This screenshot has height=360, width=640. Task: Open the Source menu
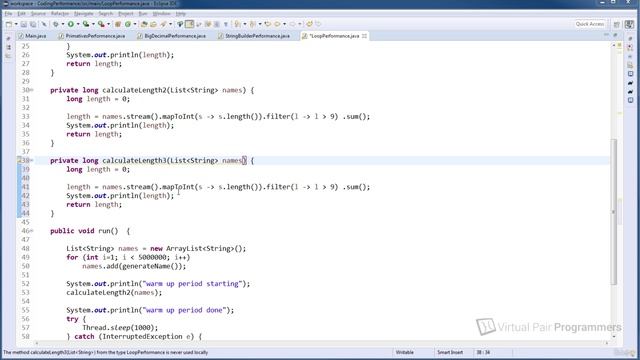coord(38,14)
